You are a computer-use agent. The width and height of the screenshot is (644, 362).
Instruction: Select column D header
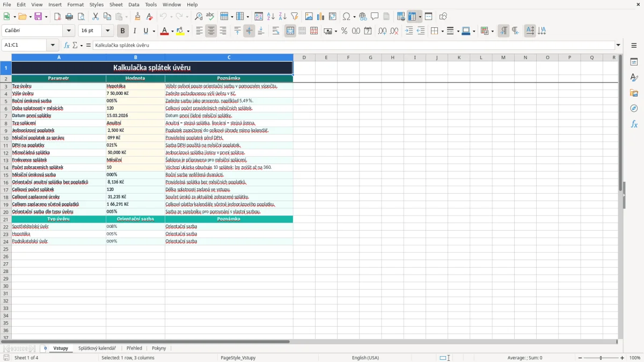pyautogui.click(x=304, y=57)
